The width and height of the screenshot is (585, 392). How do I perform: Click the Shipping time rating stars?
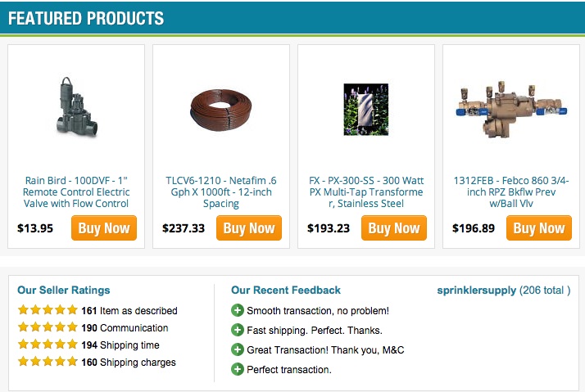coord(48,344)
